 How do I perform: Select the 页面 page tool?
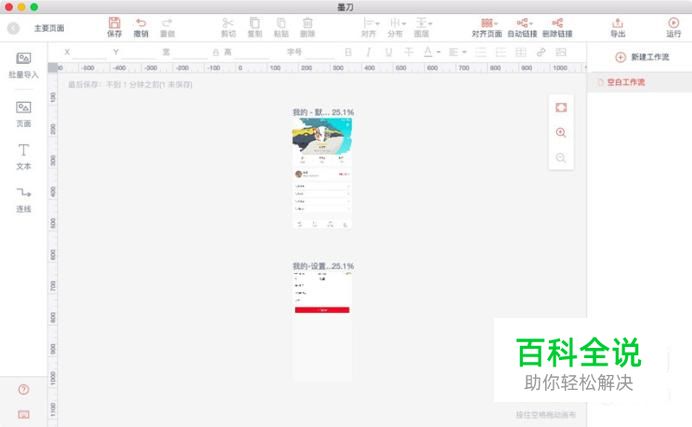pyautogui.click(x=23, y=114)
